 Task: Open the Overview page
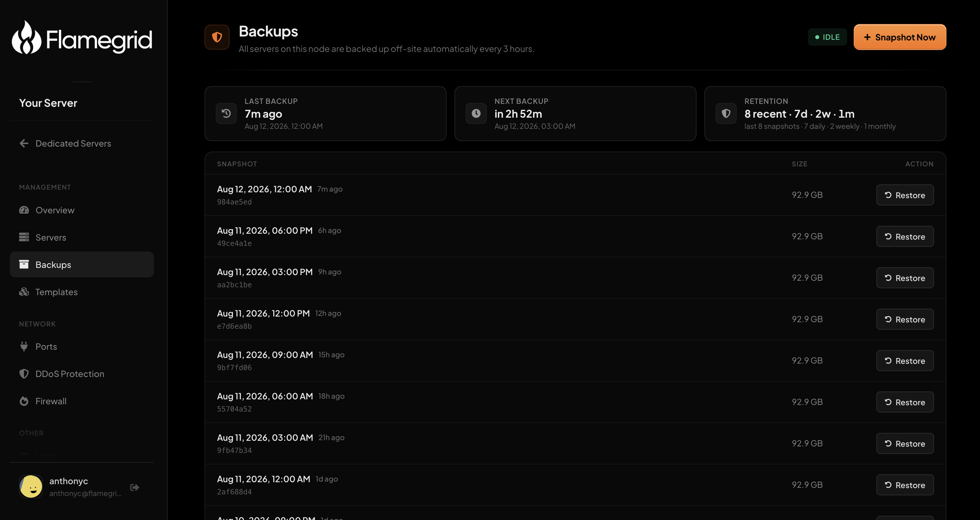click(82, 210)
